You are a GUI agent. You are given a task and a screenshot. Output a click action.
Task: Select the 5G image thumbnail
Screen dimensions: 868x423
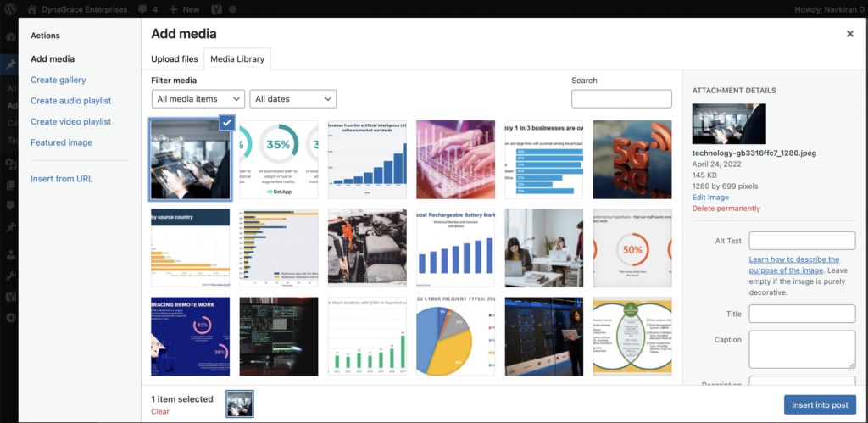(632, 159)
